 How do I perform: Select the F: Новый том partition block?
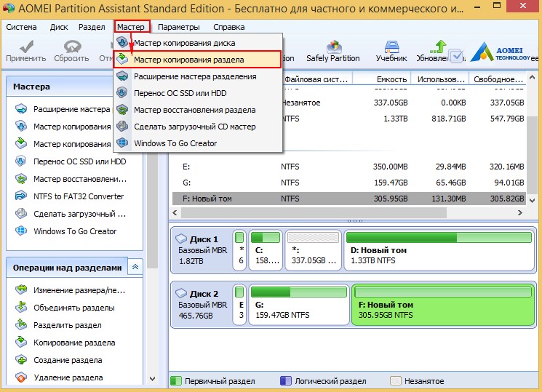(x=443, y=305)
